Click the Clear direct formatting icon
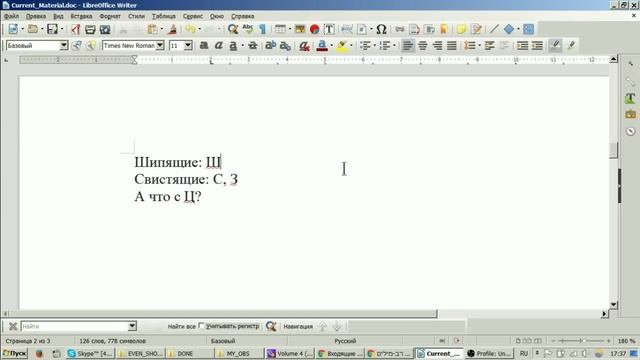This screenshot has width=640, height=360. (304, 45)
